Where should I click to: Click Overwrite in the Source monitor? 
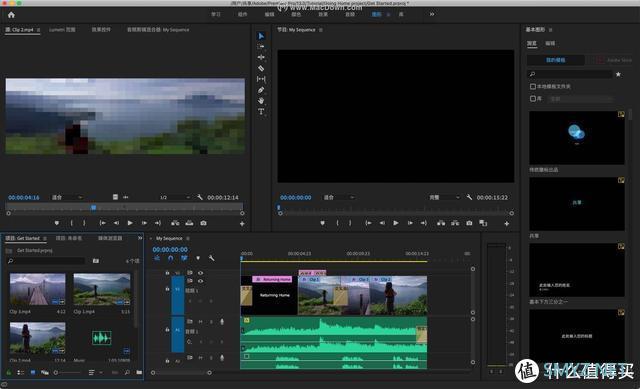tap(189, 223)
